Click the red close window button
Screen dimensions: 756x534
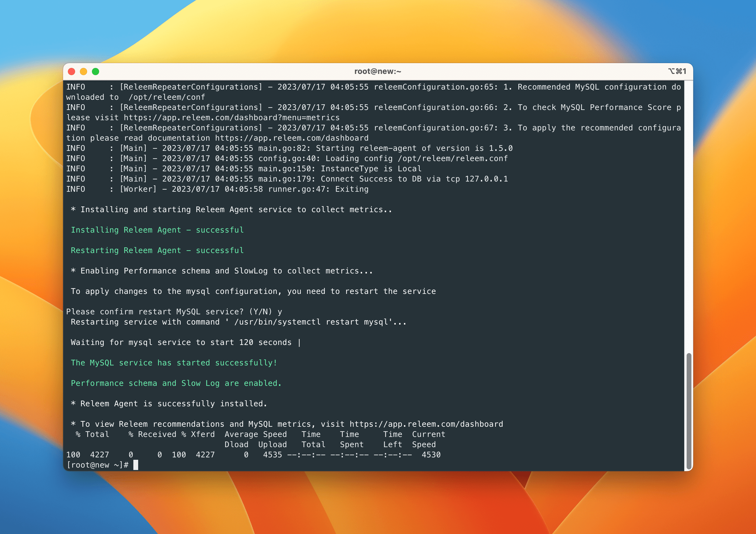pos(71,72)
